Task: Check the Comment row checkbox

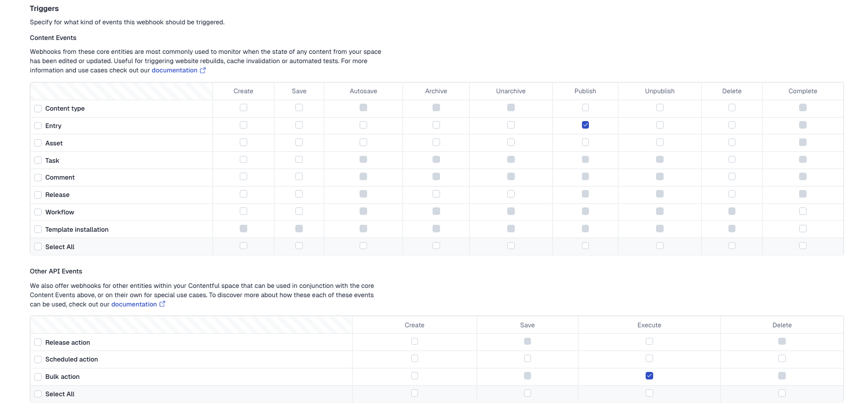Action: point(38,178)
